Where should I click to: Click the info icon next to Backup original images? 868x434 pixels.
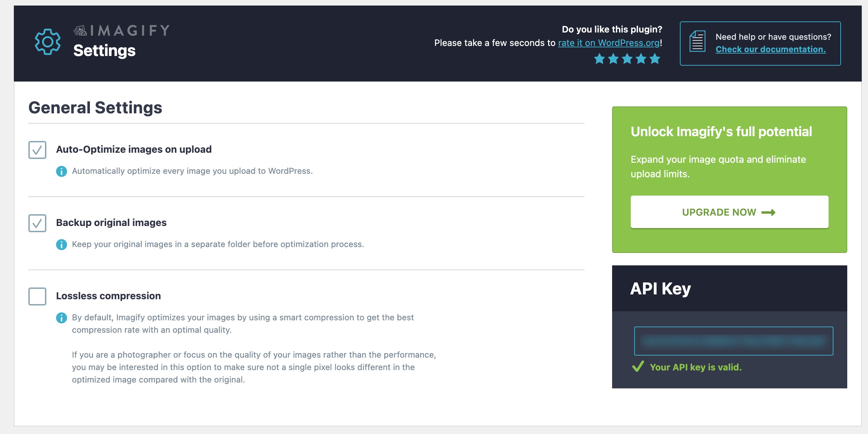click(x=62, y=245)
